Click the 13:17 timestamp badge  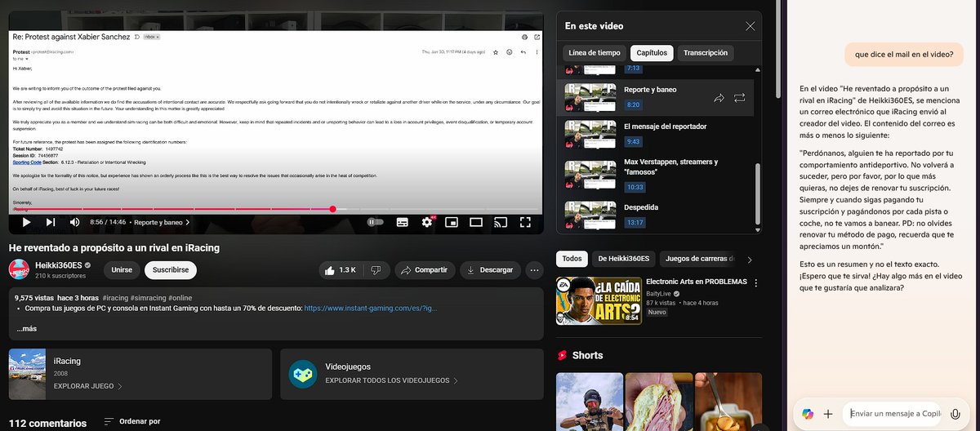[x=635, y=222]
